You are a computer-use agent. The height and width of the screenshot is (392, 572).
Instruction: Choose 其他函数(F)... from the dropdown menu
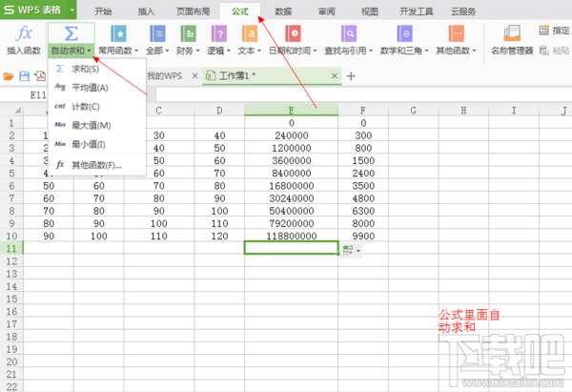[97, 165]
